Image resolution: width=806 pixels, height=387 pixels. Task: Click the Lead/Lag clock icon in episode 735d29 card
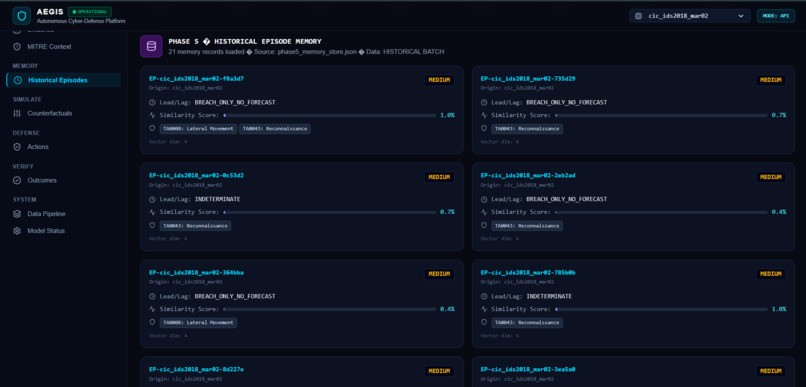[x=484, y=102]
